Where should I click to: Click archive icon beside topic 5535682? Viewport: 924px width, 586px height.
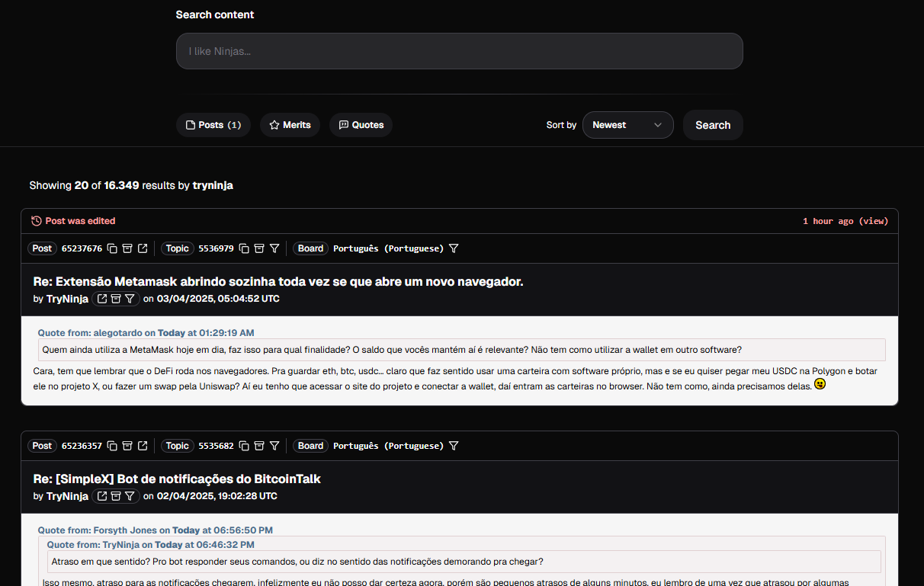(259, 446)
